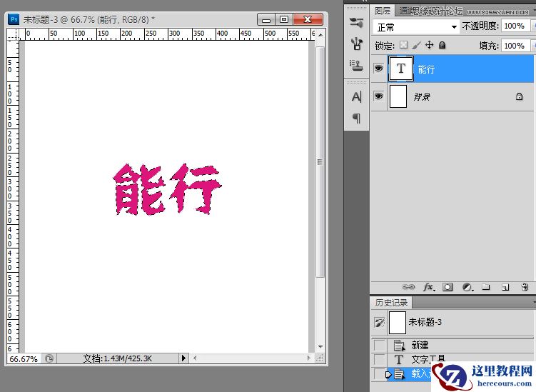Click the 背景 layer thumbnail
This screenshot has height=392, width=536.
click(x=398, y=97)
